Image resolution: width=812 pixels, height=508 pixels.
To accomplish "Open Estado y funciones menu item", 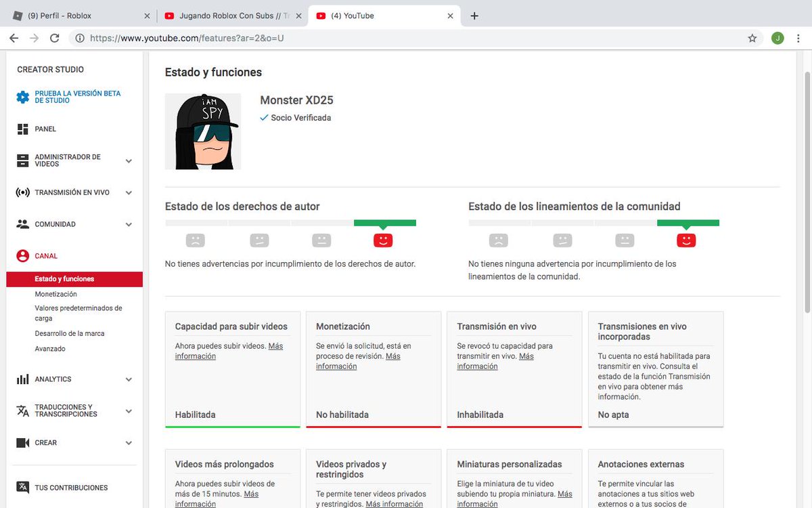I will (74, 279).
